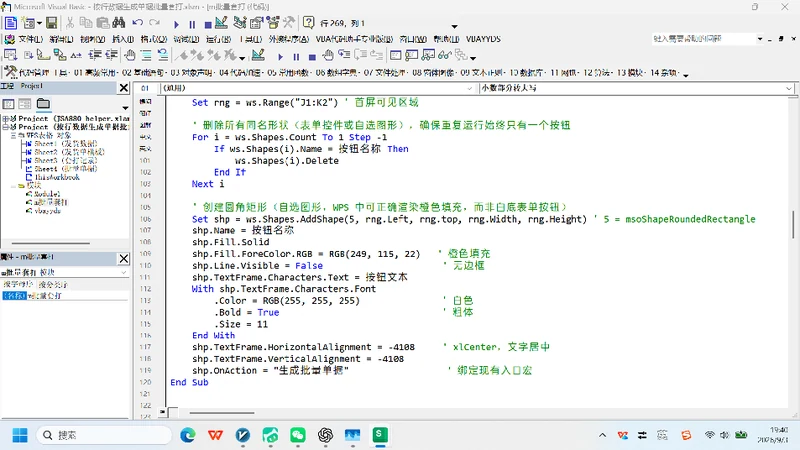Click the Paste clipboard icon
800x450 pixels.
click(103, 23)
